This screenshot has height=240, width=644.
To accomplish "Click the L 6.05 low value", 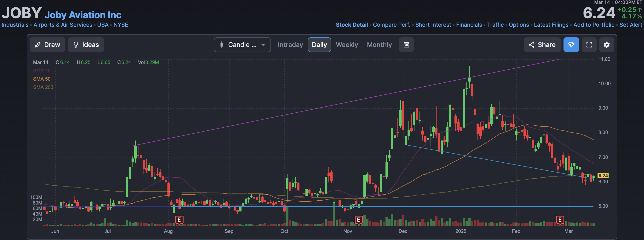I will (x=104, y=62).
